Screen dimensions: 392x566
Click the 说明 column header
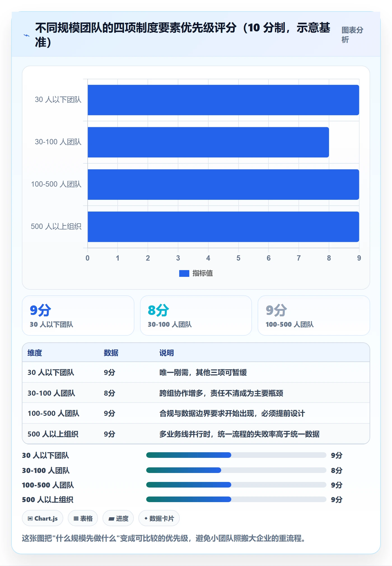(x=167, y=353)
